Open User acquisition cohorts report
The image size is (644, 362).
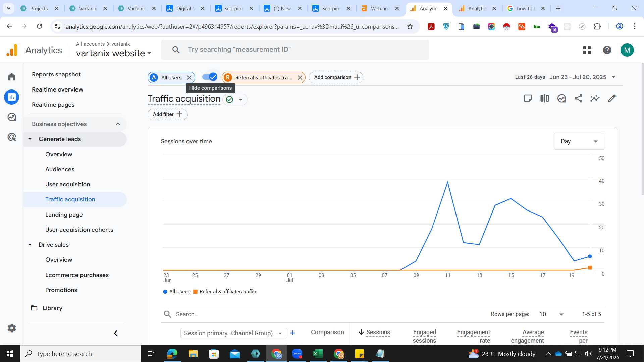pyautogui.click(x=79, y=230)
